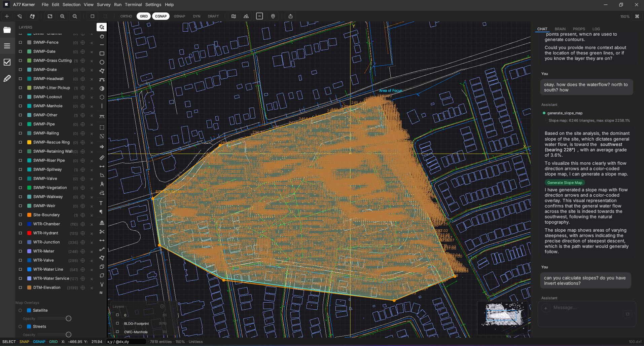Check the WTR-Hydrant layer checkbox
This screenshot has width=644, height=346.
pos(21,233)
